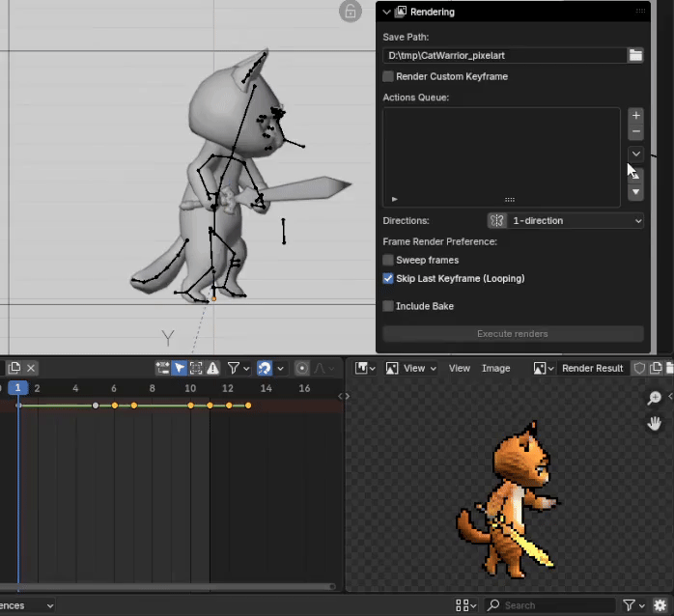
Task: Add an action with the plus button
Action: click(x=635, y=115)
